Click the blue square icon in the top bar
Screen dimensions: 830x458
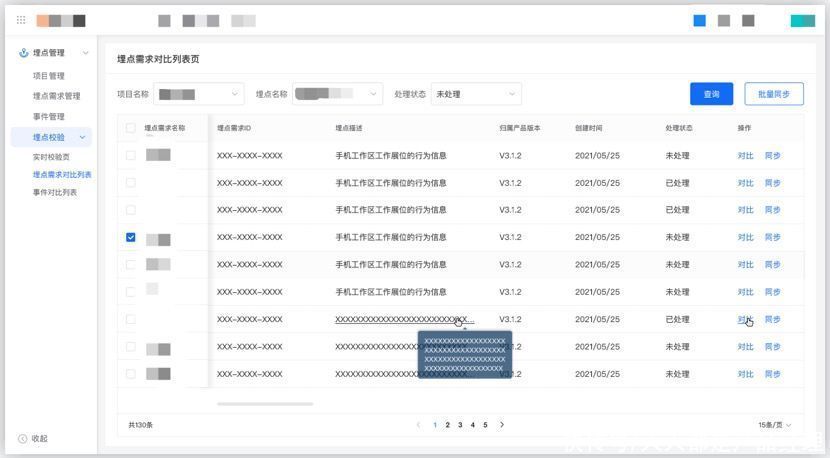tap(699, 21)
